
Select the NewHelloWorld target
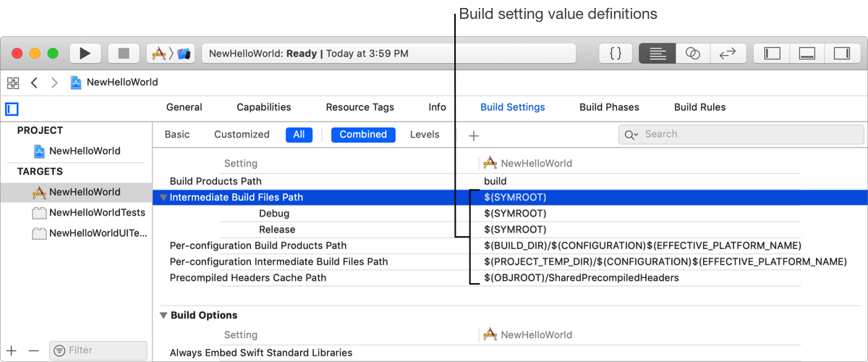coord(76,193)
